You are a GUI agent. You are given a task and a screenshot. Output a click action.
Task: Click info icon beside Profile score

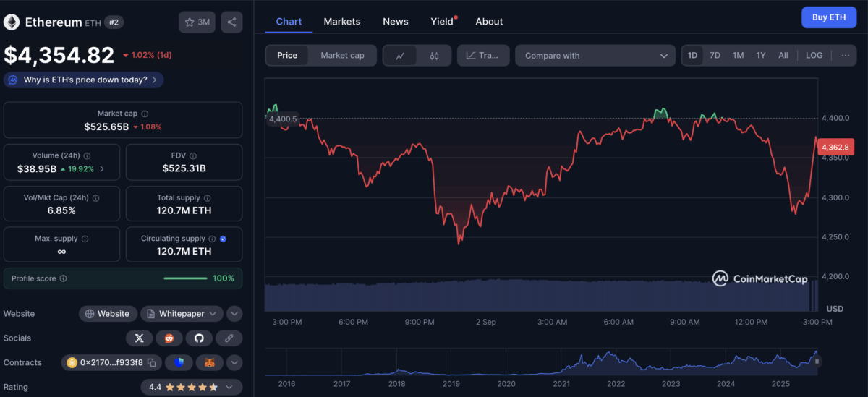pyautogui.click(x=63, y=278)
